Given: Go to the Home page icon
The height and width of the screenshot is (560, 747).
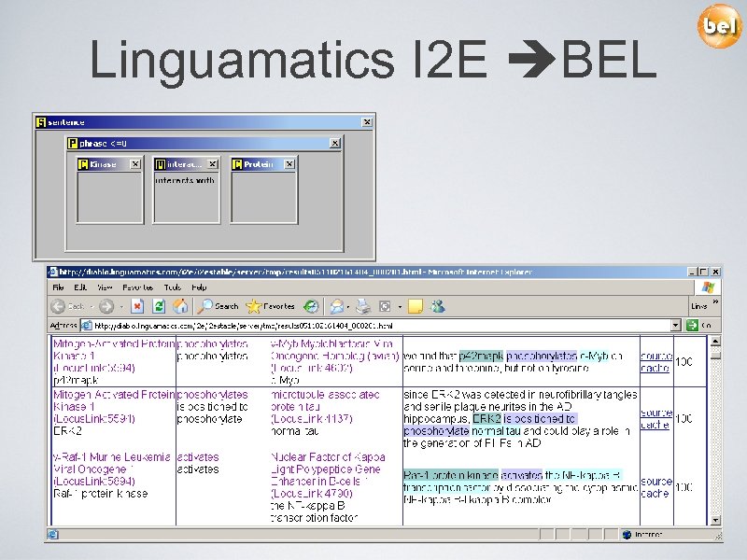Looking at the screenshot, I should click(180, 306).
